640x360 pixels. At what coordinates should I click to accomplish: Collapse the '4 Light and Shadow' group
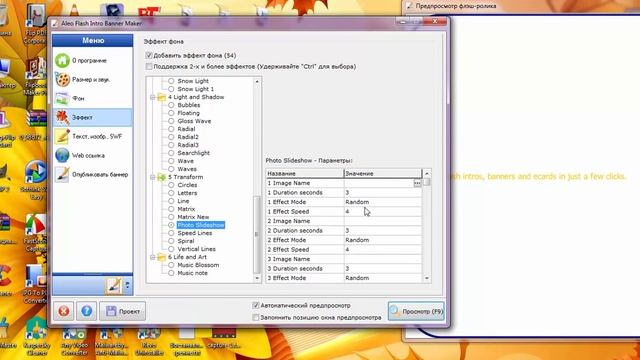(x=153, y=97)
